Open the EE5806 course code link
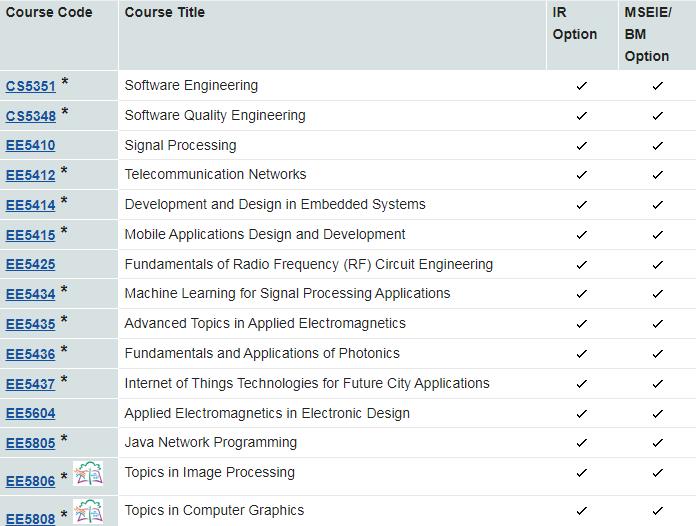This screenshot has height=526, width=696. click(x=31, y=482)
